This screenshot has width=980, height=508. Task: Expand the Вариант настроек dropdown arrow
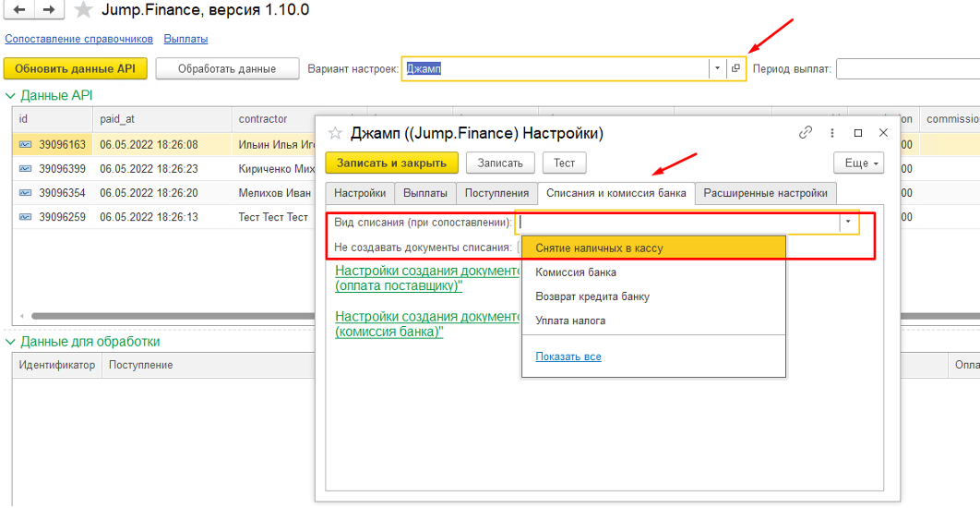(717, 69)
